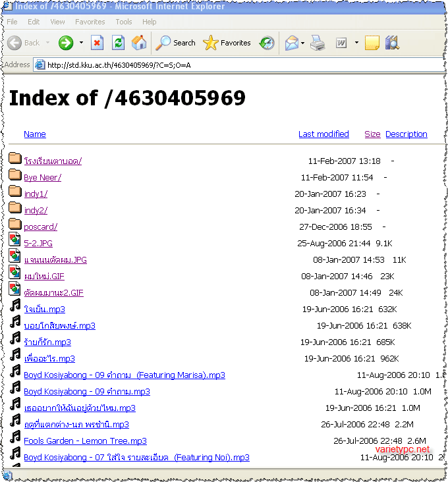Screen dimensions: 448x482
Task: Expand the Edit with Word dropdown arrow
Action: 356,43
